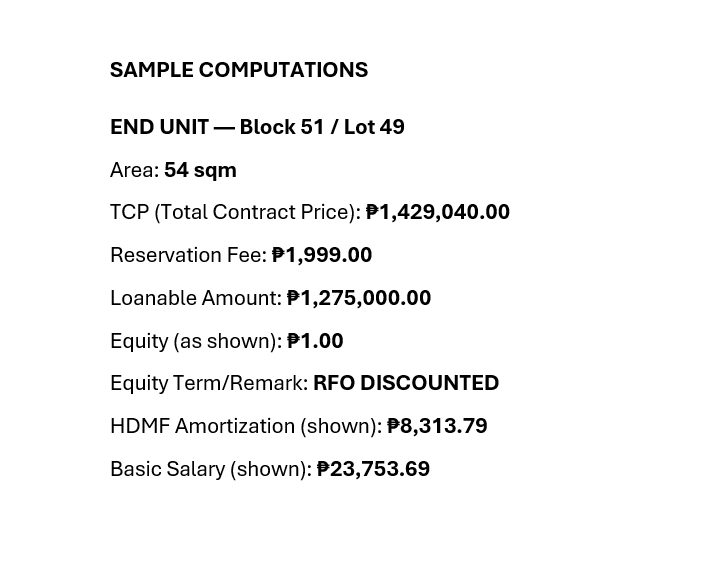The height and width of the screenshot is (567, 703).
Task: Select the 54 sqm value
Action: [200, 170]
